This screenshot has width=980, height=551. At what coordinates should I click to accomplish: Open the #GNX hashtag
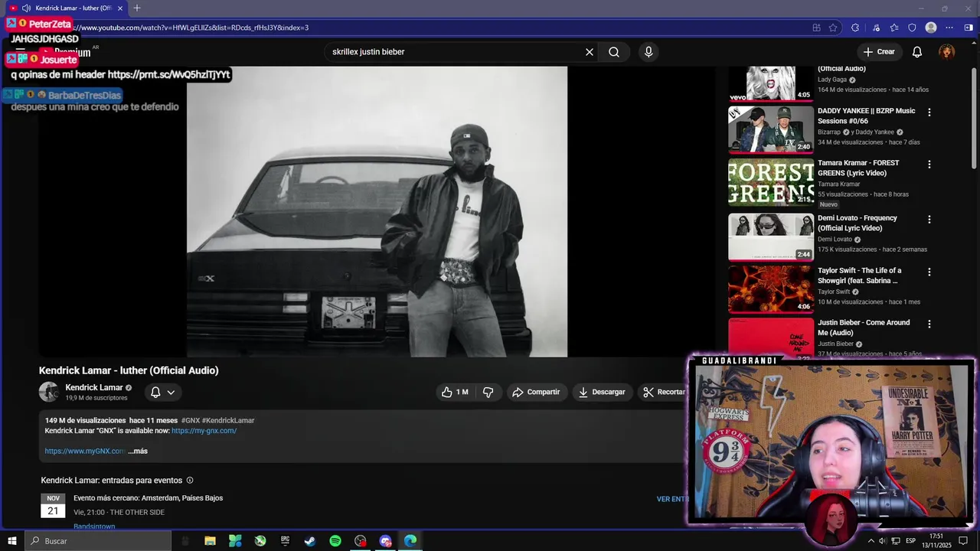coord(190,420)
